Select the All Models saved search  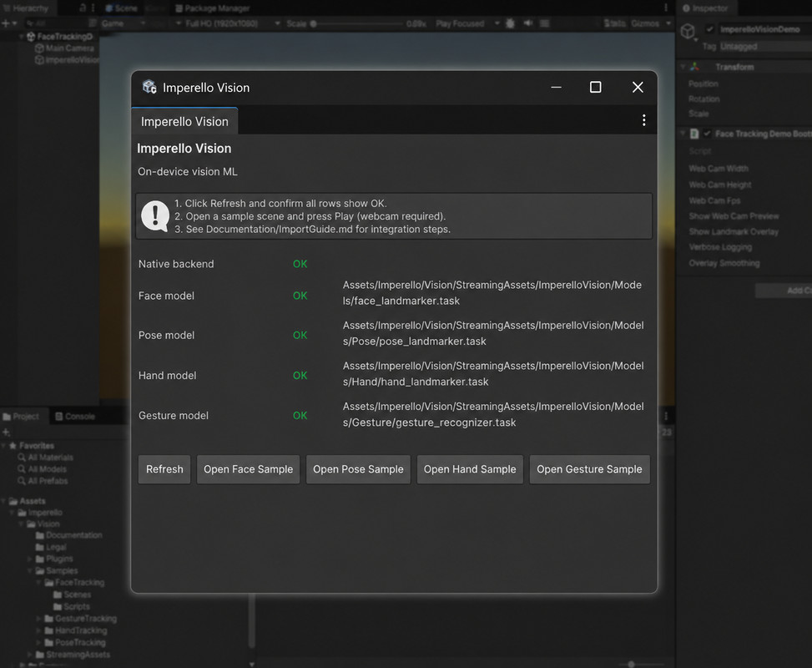coord(42,469)
